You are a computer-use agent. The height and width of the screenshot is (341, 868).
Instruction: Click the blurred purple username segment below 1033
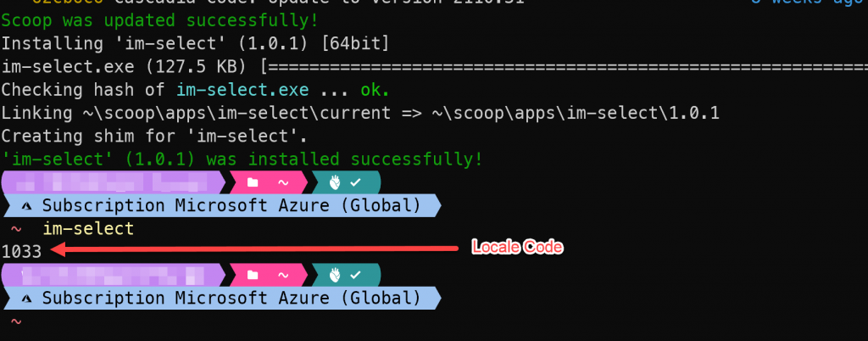pos(113,275)
